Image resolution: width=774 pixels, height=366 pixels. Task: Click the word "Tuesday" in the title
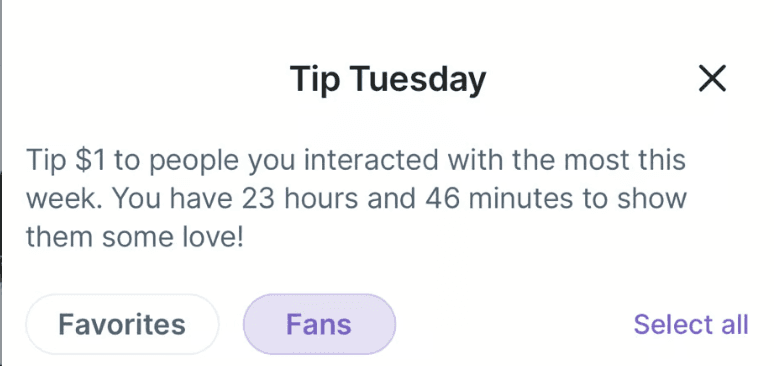[419, 80]
